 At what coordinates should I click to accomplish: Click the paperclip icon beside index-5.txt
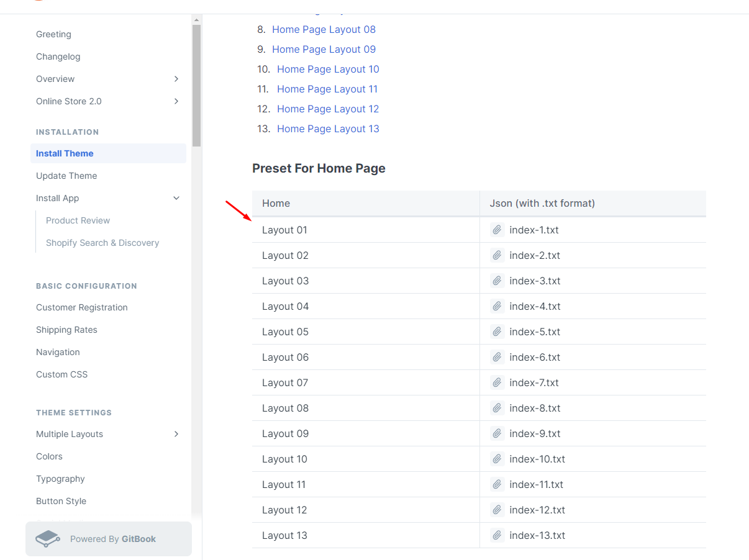(497, 332)
